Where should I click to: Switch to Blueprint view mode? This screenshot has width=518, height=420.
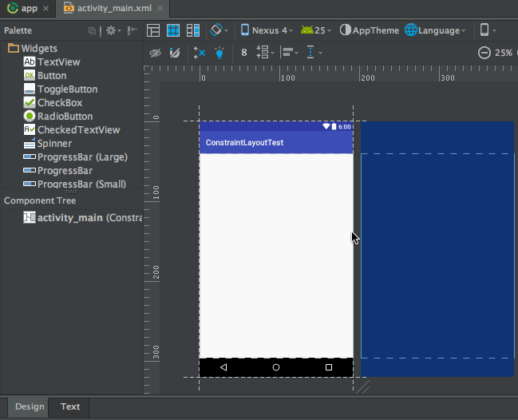(172, 30)
